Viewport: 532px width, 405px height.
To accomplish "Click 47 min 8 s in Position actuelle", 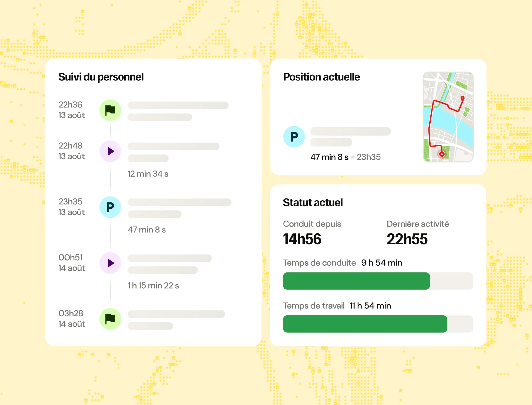I will point(329,157).
